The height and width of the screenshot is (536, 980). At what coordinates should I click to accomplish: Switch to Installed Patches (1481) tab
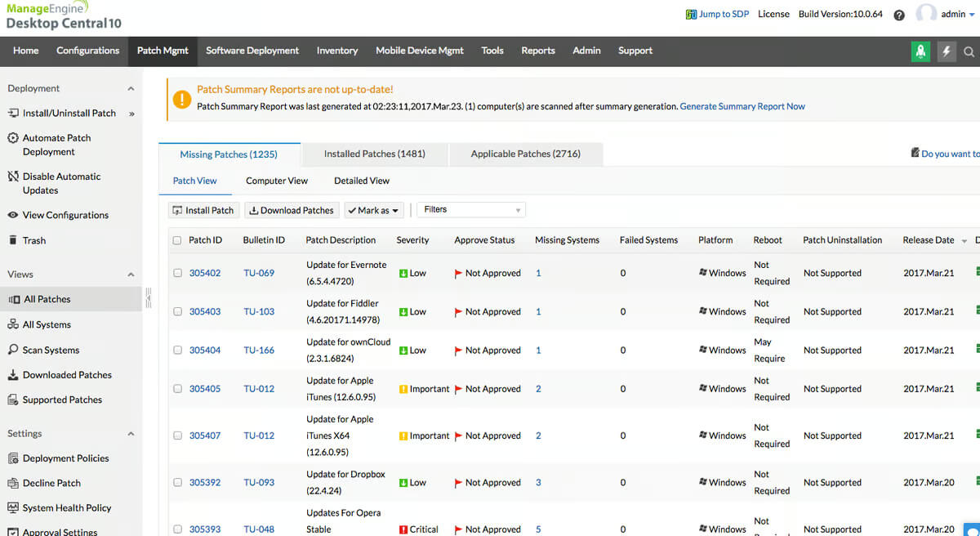pyautogui.click(x=374, y=154)
